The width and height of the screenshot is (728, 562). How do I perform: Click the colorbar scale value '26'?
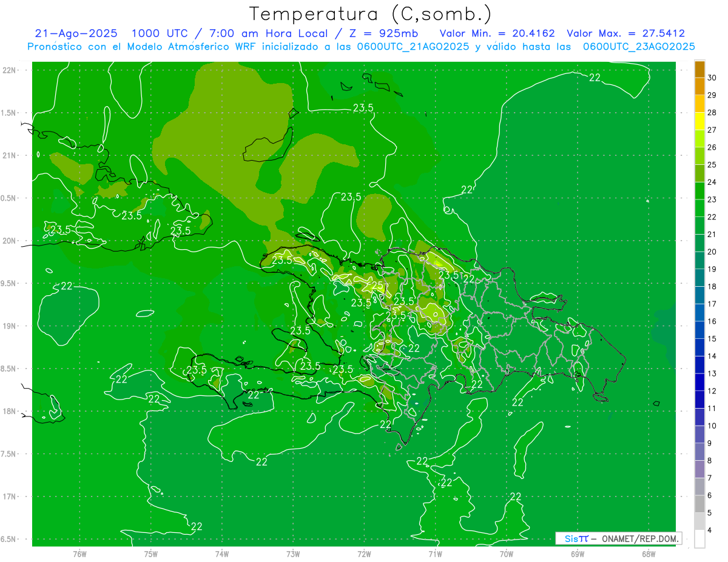point(712,147)
